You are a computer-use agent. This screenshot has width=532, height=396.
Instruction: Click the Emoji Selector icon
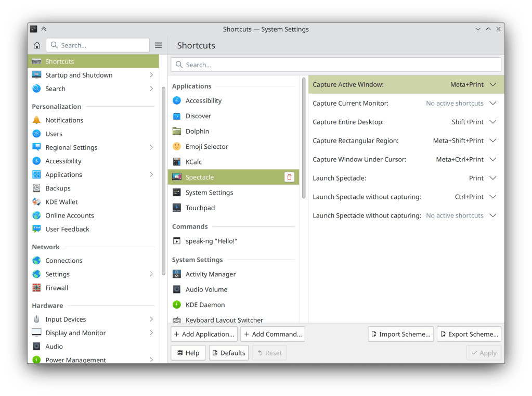(x=177, y=146)
